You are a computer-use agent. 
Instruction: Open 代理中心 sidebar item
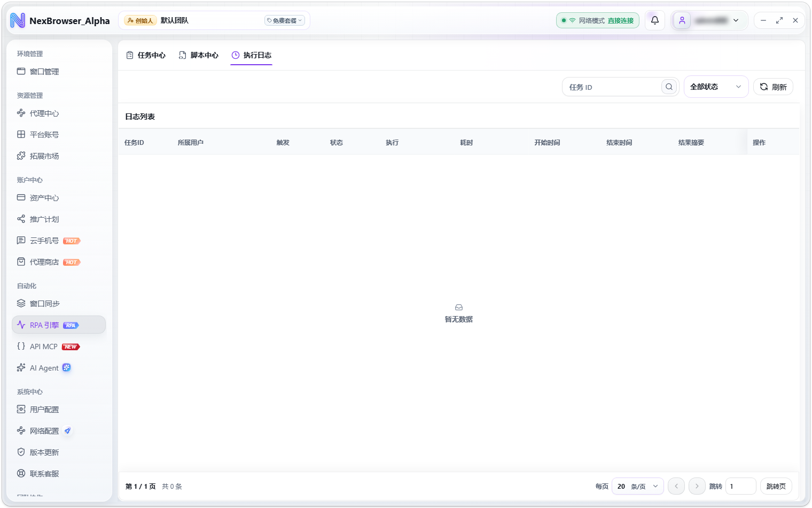pyautogui.click(x=59, y=113)
